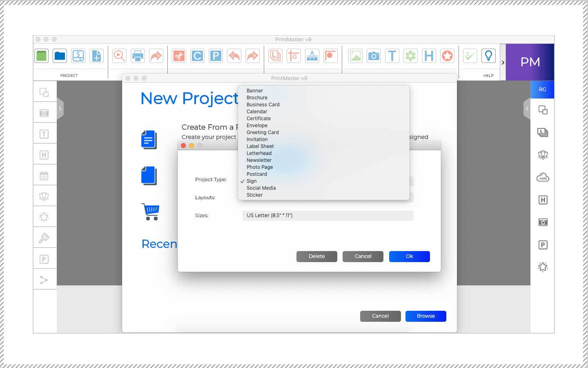Click the shopping cart icon
This screenshot has height=368, width=588.
(150, 212)
